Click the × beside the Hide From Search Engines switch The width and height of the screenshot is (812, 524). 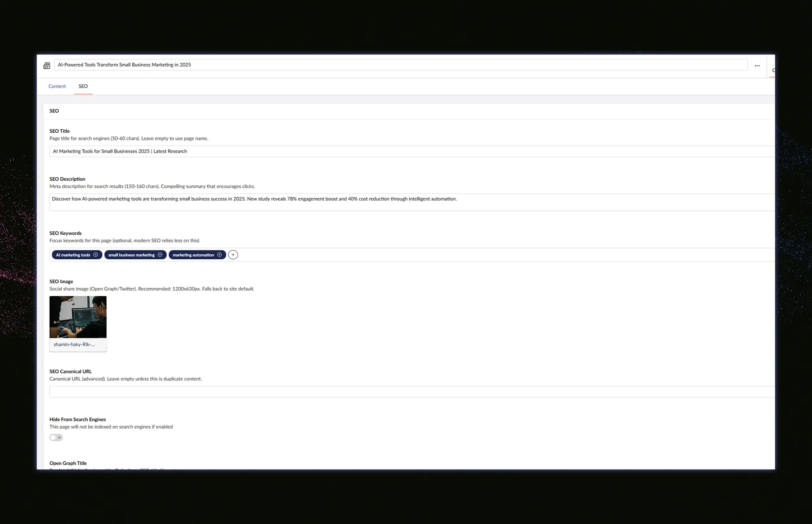click(60, 437)
